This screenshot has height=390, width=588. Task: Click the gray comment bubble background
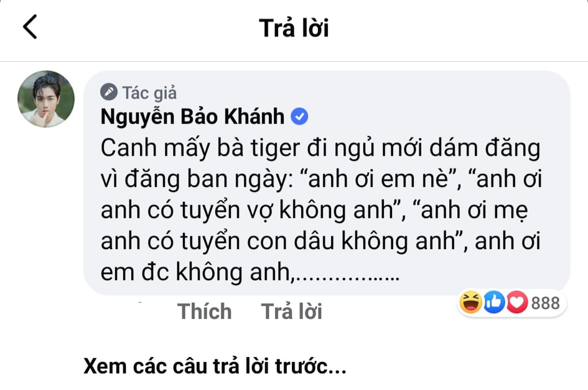pyautogui.click(x=327, y=183)
